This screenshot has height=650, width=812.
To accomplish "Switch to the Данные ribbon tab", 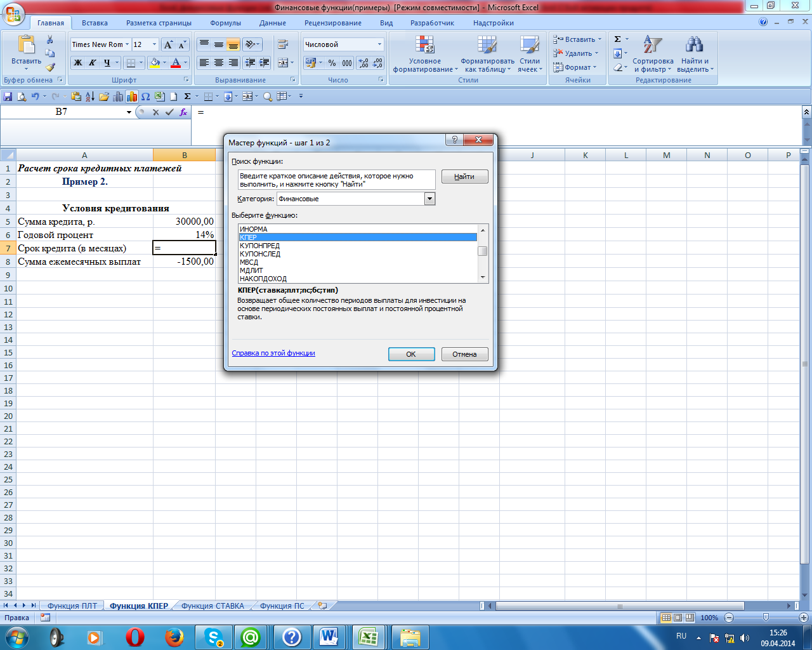I will [x=272, y=23].
